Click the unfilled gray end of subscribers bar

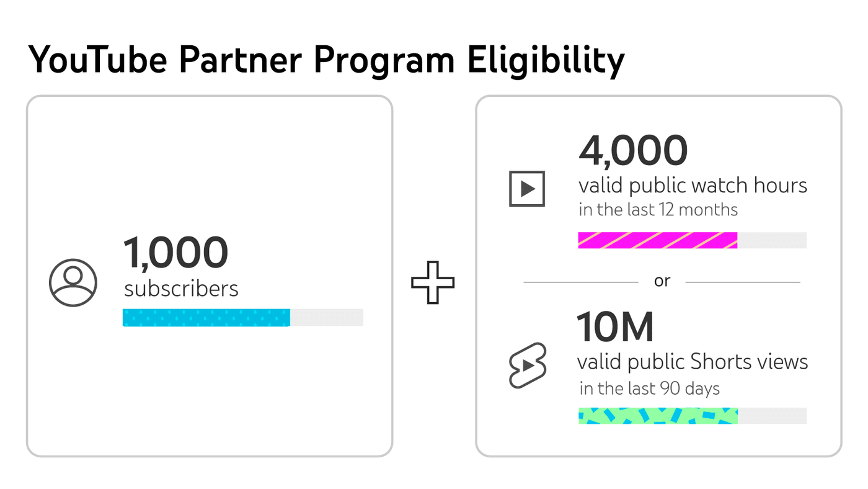[x=327, y=317]
